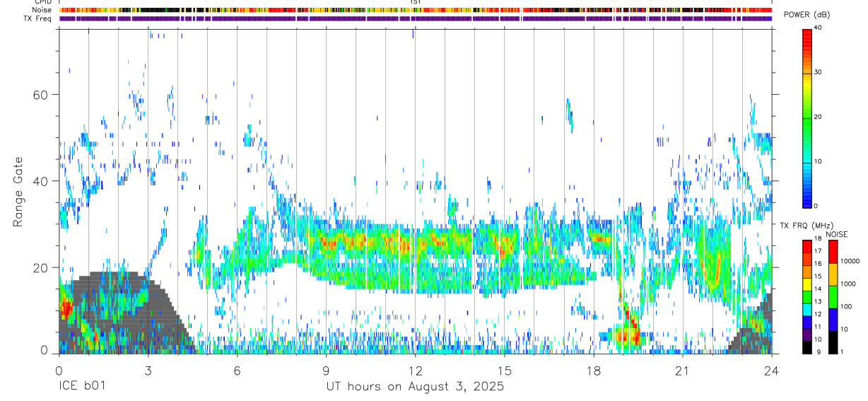Click x-axis tick label '6'

tap(237, 370)
